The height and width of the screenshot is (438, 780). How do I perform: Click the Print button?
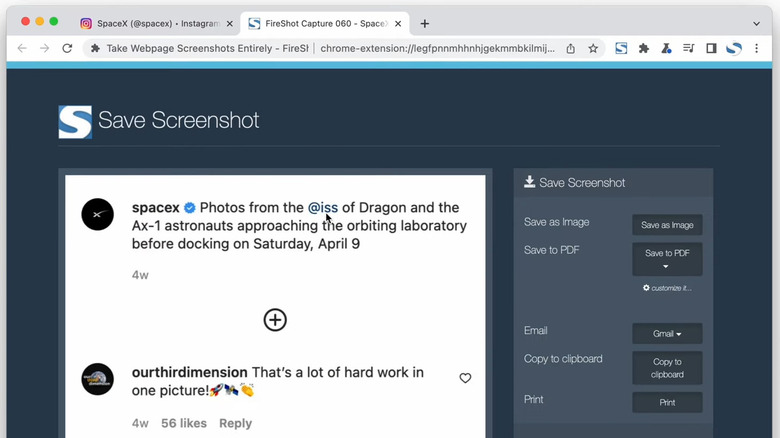click(667, 402)
